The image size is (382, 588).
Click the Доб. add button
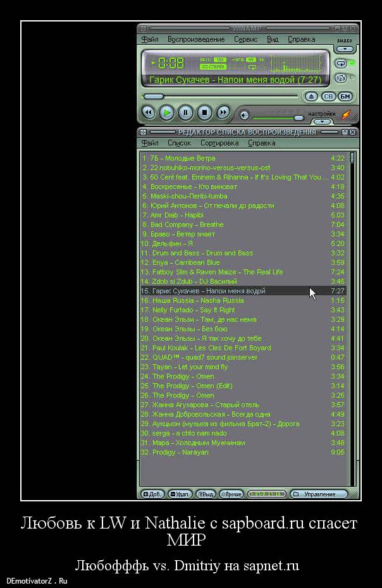[152, 494]
